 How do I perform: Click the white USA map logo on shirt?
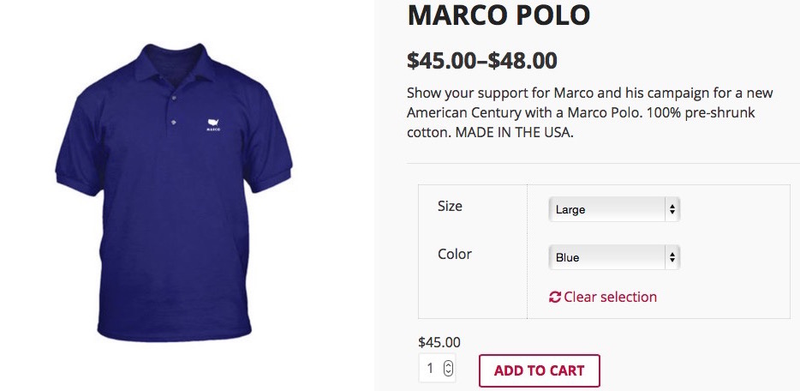tap(213, 123)
